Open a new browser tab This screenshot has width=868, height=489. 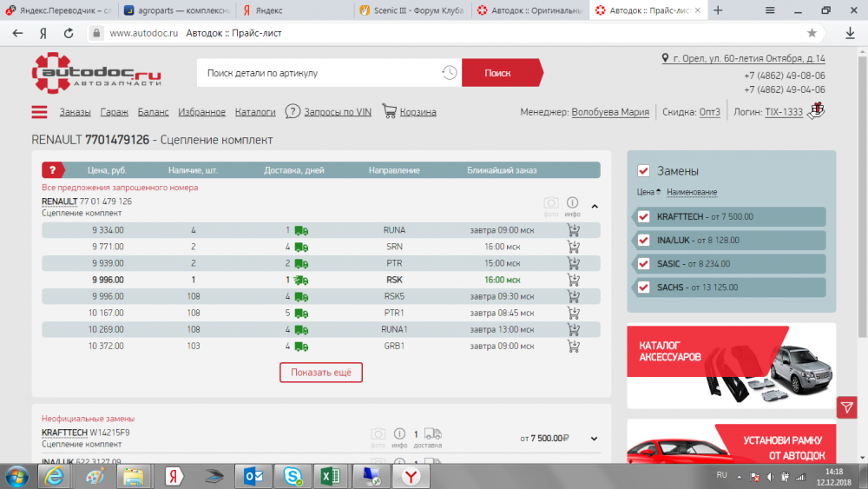[x=718, y=10]
